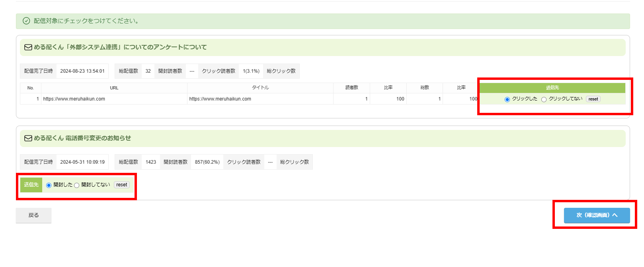
Task: Click the 読者数 column header
Action: click(x=351, y=88)
